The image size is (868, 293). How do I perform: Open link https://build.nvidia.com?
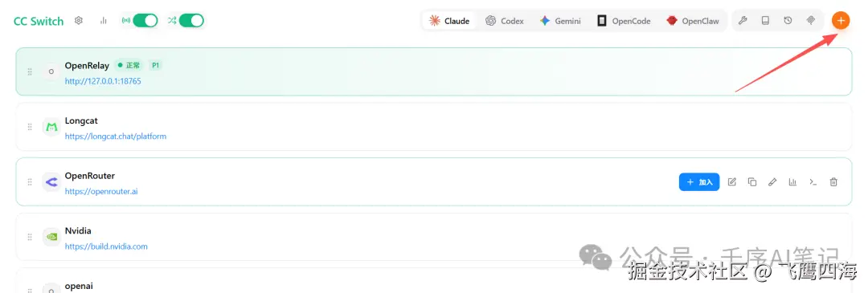tap(106, 246)
